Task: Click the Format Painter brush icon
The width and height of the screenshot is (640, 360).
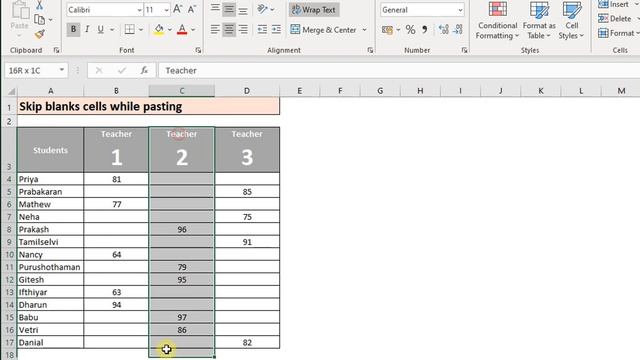Action: pos(40,34)
